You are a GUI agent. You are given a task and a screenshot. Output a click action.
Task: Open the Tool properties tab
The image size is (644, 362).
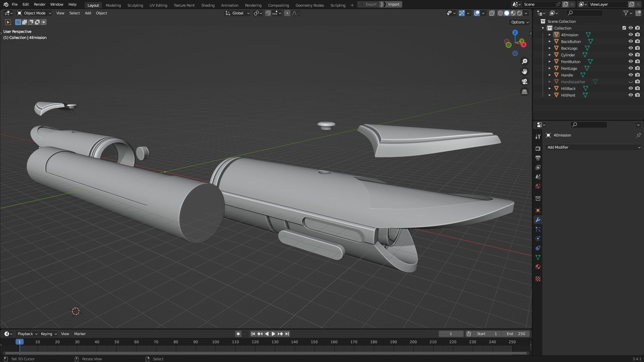point(538,136)
